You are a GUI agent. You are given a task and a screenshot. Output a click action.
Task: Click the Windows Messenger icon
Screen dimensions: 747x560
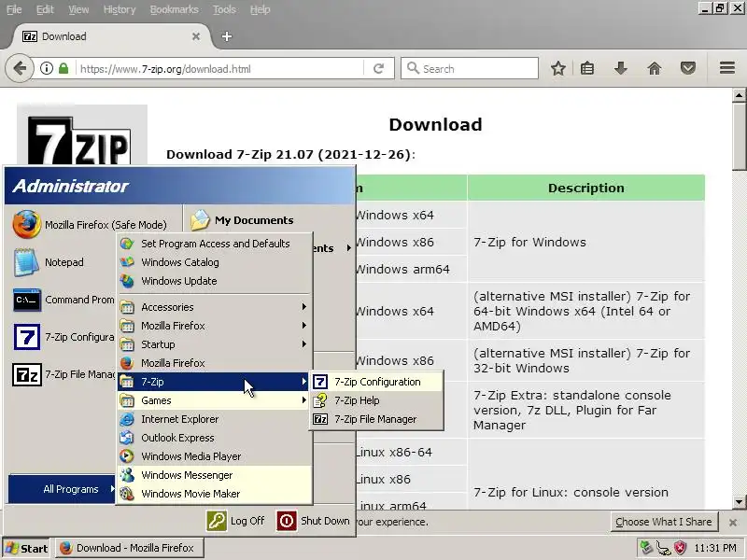coord(127,475)
